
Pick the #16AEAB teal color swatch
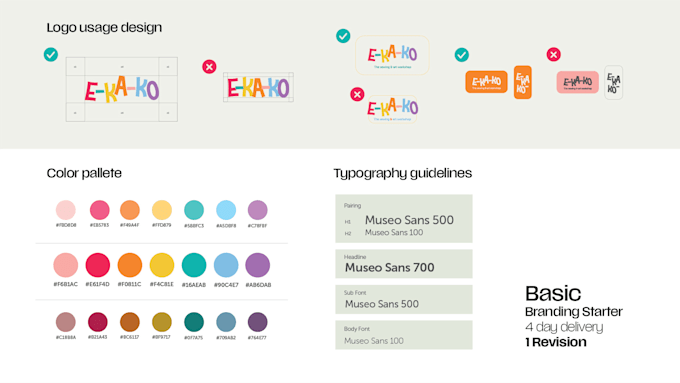pos(194,265)
